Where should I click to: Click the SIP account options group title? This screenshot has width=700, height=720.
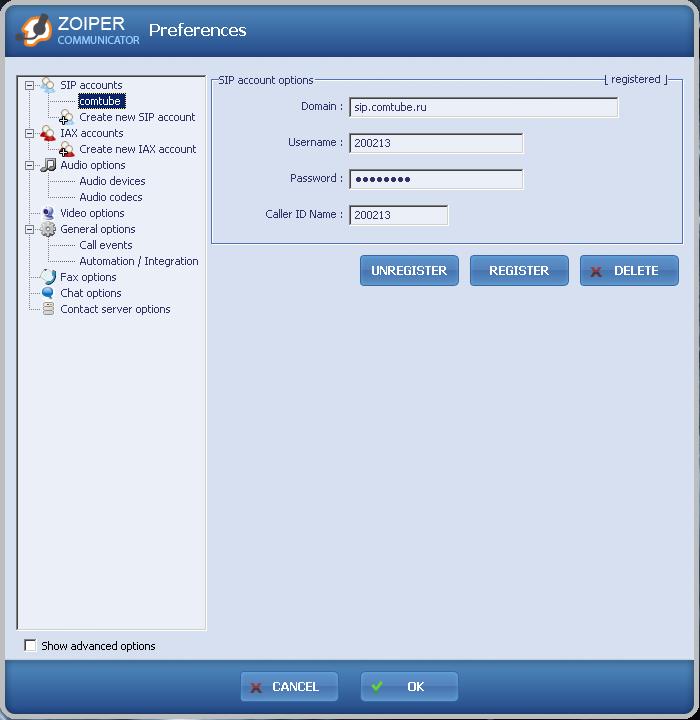coord(265,80)
